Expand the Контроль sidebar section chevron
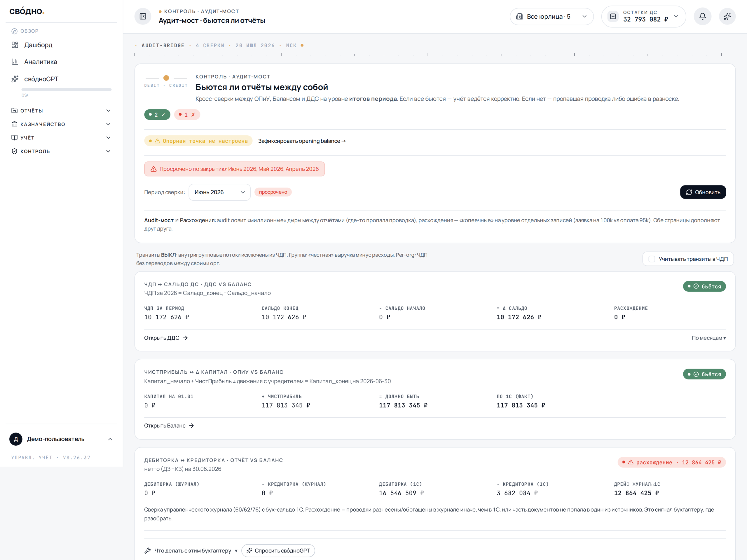The width and height of the screenshot is (747, 560). click(x=109, y=151)
